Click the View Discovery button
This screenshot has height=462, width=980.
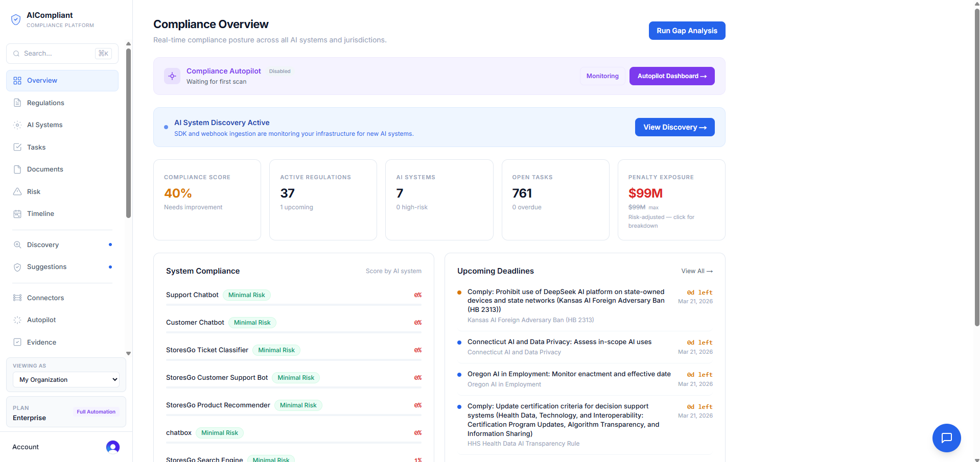pos(674,127)
